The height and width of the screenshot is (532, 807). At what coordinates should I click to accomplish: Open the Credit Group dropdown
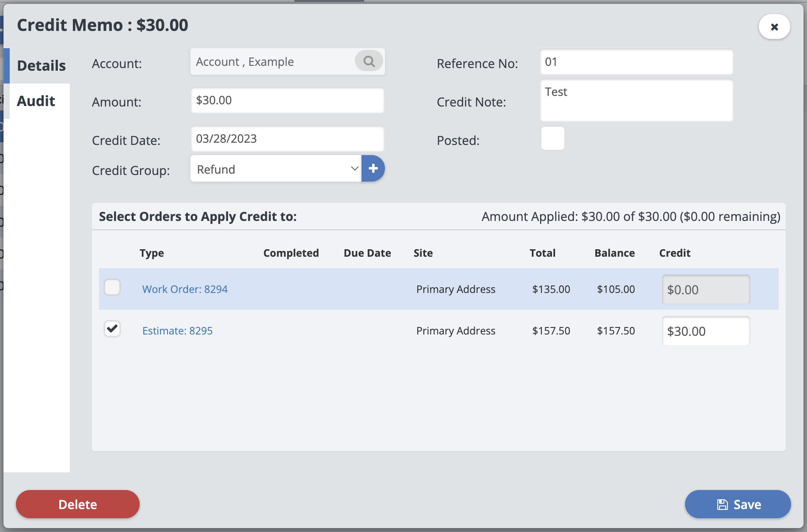pyautogui.click(x=276, y=169)
